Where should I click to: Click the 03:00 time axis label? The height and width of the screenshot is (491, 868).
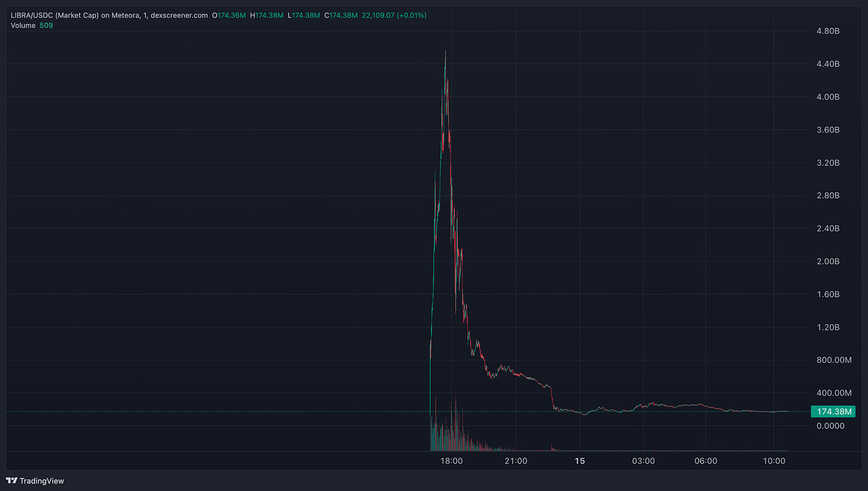[x=644, y=461]
